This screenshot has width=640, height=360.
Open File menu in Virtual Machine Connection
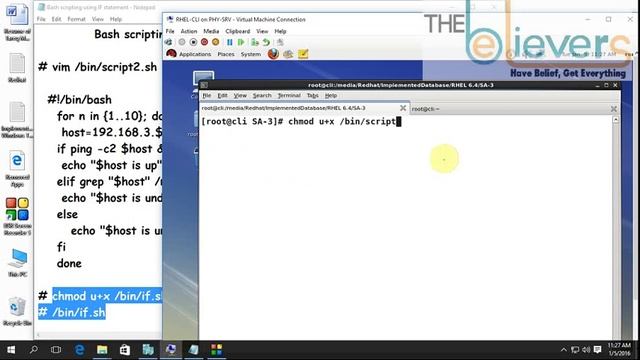coord(170,31)
